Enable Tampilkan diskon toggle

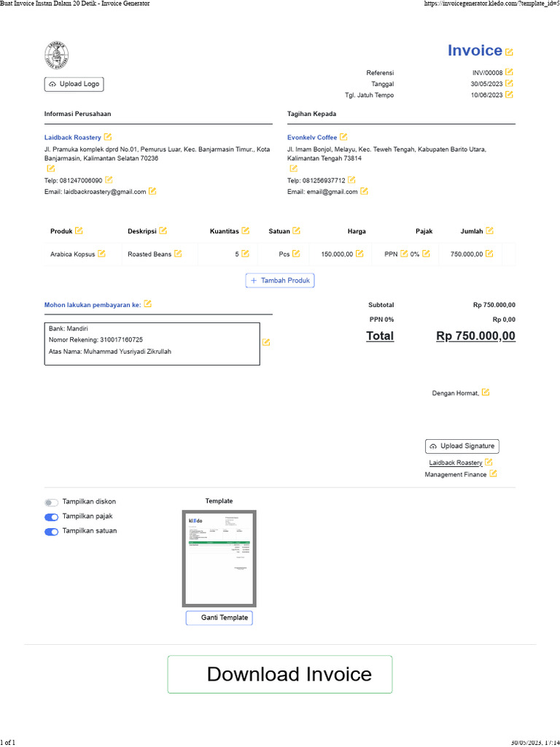tap(52, 503)
